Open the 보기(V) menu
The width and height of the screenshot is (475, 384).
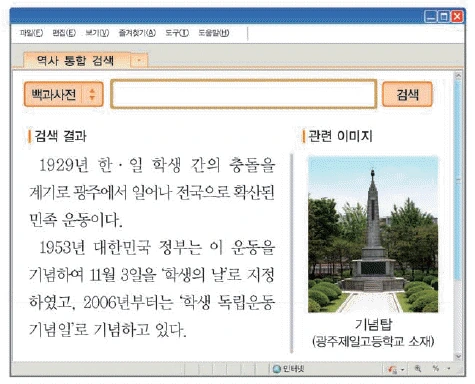[x=97, y=33]
